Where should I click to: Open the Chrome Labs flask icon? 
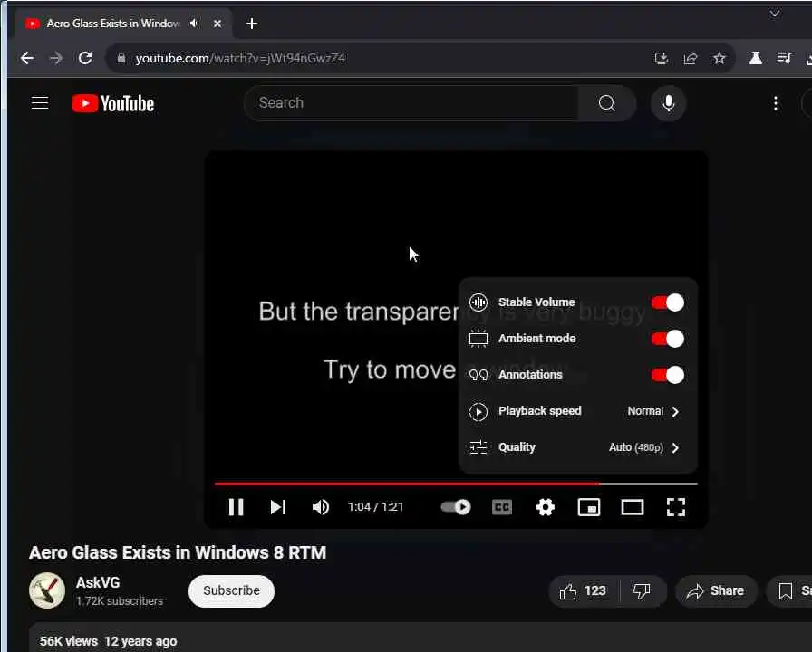[756, 58]
